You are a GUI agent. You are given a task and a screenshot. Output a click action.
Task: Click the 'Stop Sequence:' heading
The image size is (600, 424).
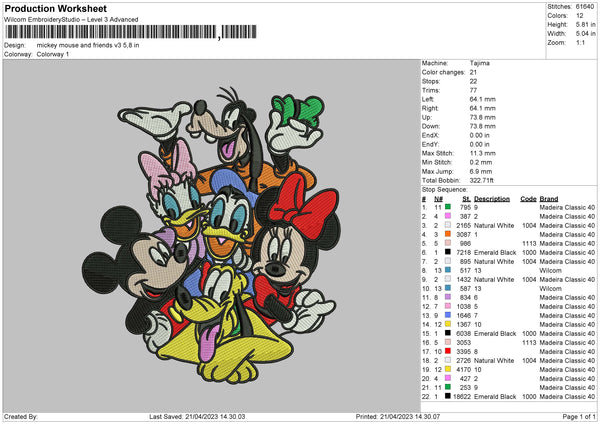pos(445,190)
